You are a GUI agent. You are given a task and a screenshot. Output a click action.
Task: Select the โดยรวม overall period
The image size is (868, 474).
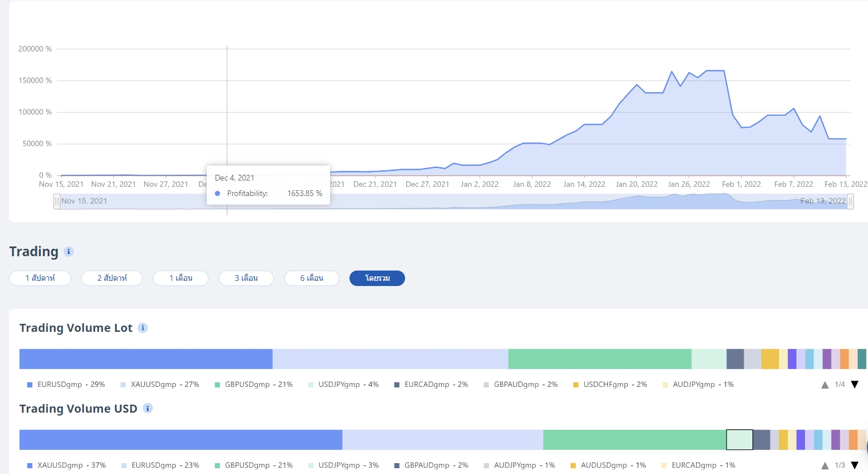pyautogui.click(x=377, y=278)
